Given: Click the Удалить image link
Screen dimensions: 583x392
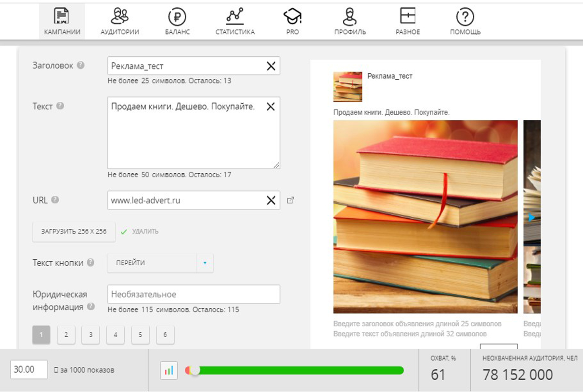Looking at the screenshot, I should (145, 232).
